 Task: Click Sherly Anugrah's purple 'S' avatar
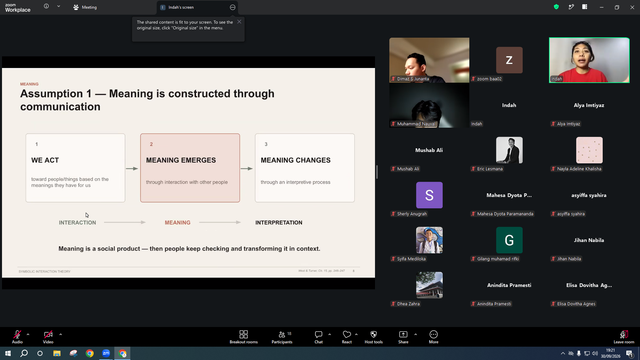(x=429, y=195)
